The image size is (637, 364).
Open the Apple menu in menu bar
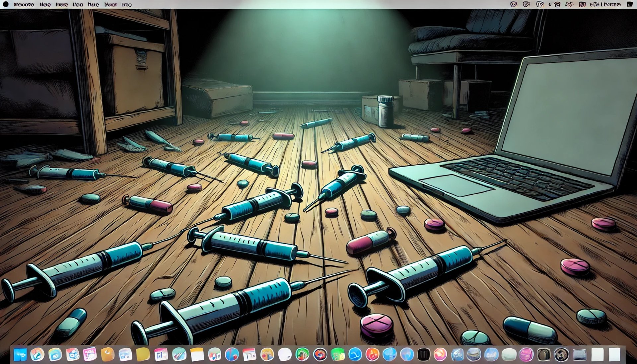(x=6, y=4)
